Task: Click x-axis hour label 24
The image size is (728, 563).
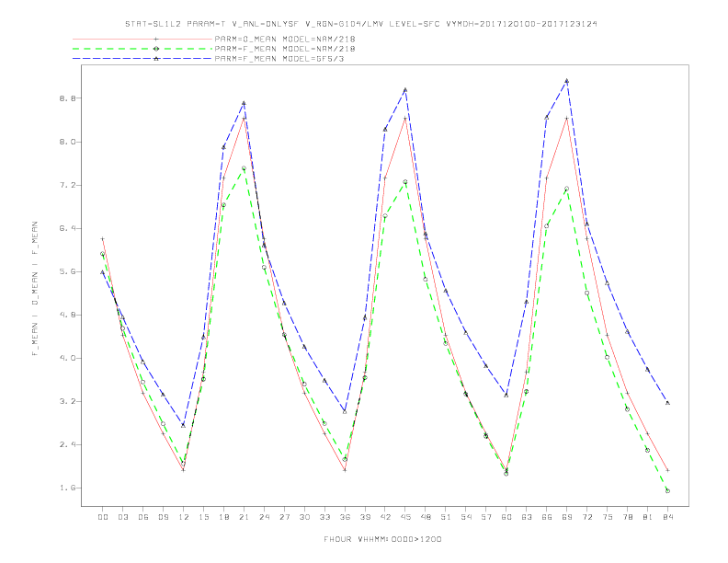Action: (264, 517)
